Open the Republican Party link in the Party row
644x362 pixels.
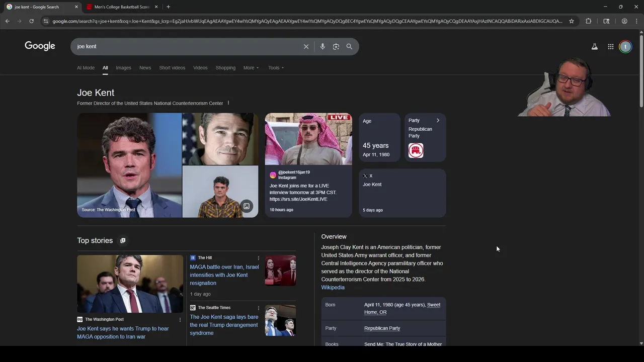click(382, 328)
